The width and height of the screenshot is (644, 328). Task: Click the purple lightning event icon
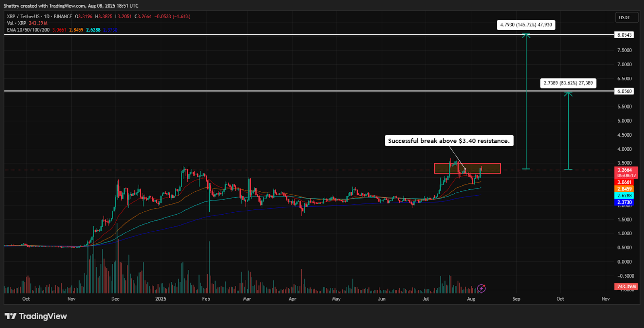[x=481, y=288]
